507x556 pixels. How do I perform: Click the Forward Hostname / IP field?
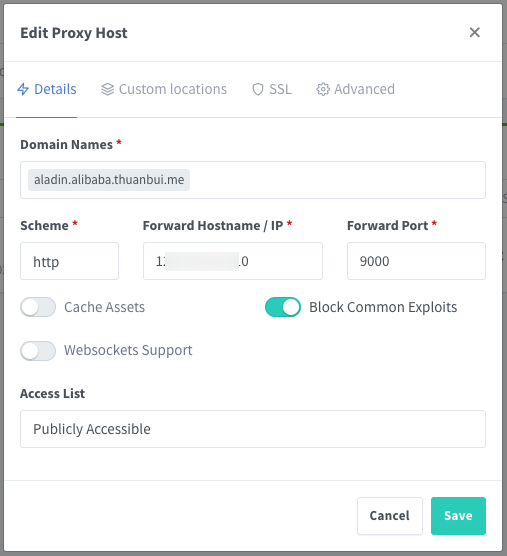(233, 261)
